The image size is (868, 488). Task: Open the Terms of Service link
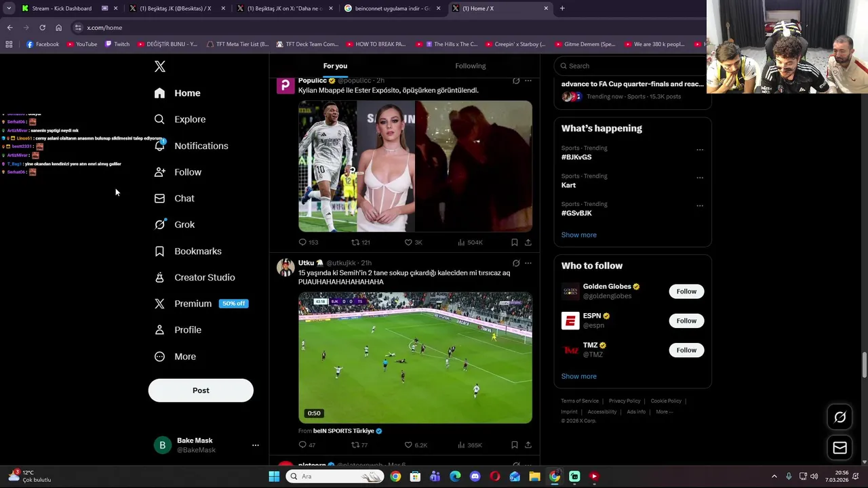pos(580,401)
